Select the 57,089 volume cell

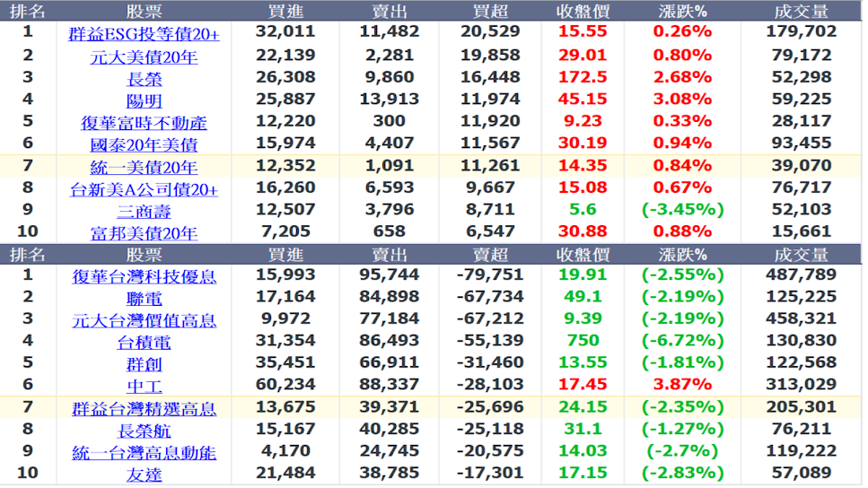click(x=802, y=473)
